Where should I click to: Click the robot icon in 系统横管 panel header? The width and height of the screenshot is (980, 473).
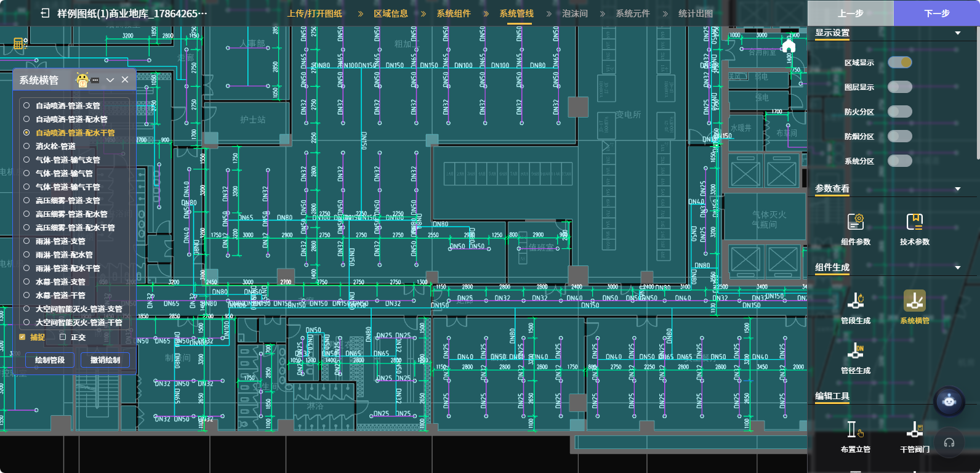point(82,79)
